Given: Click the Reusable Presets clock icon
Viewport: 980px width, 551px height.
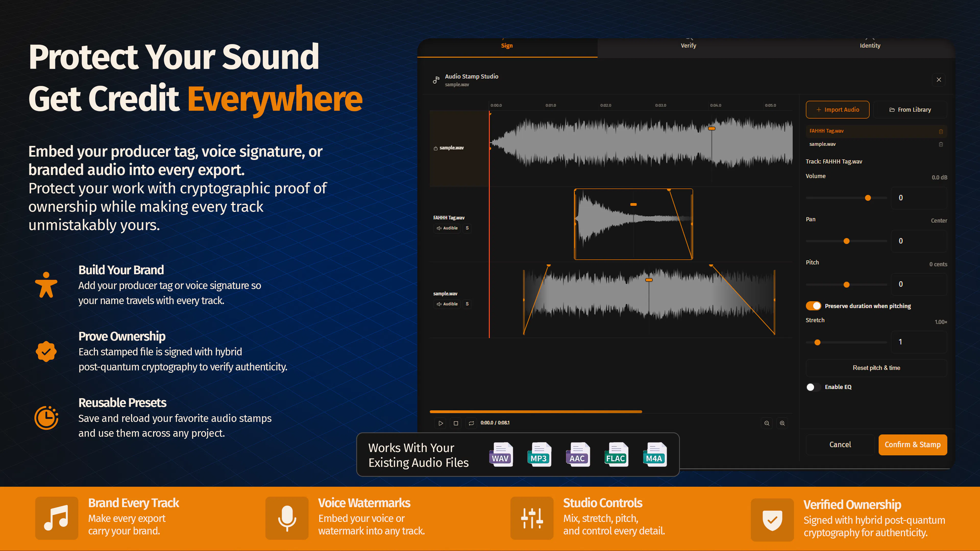Looking at the screenshot, I should coord(46,418).
